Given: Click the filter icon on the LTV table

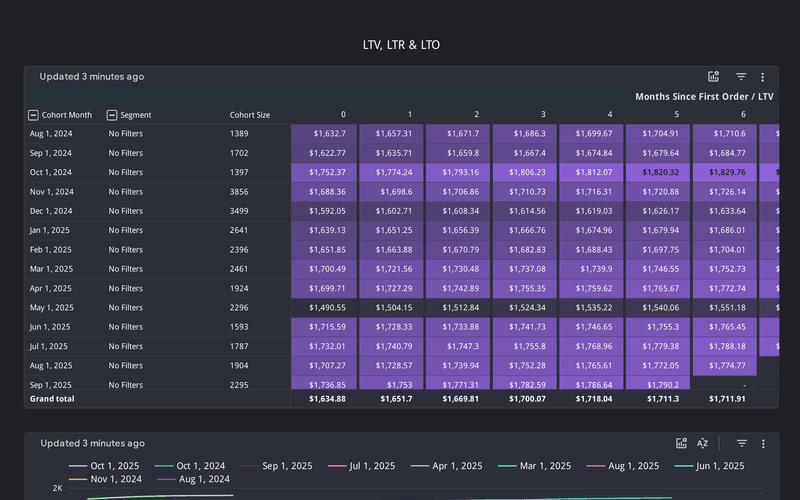Looking at the screenshot, I should pos(741,77).
